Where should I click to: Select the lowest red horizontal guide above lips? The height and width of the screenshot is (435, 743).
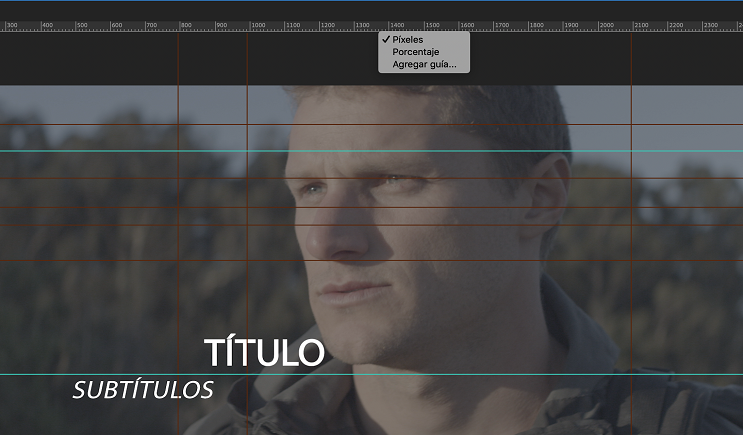(x=372, y=260)
